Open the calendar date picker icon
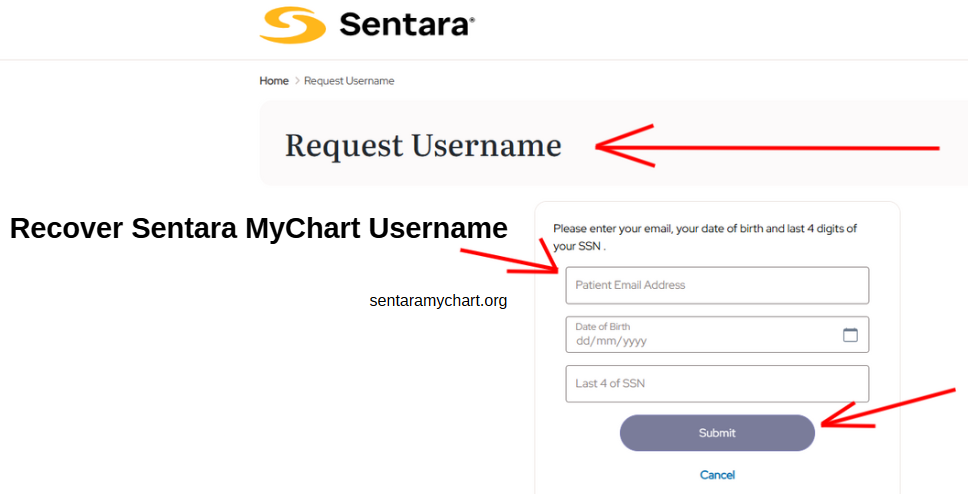 (850, 335)
